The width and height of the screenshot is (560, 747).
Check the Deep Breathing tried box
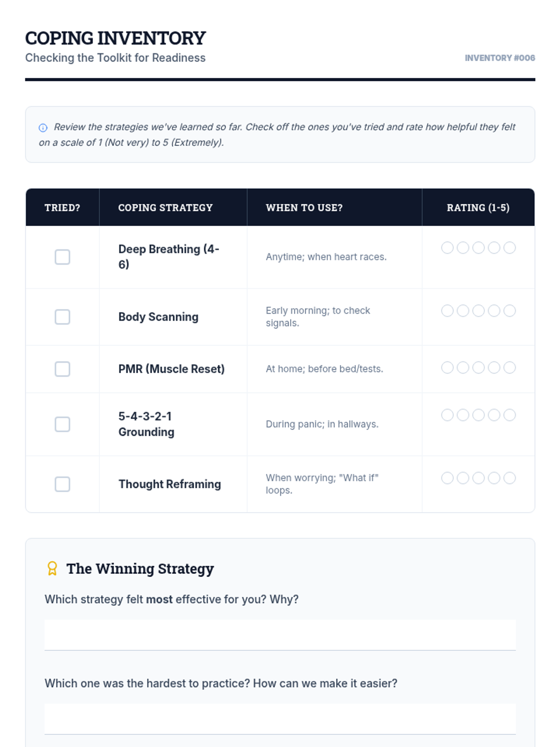63,257
